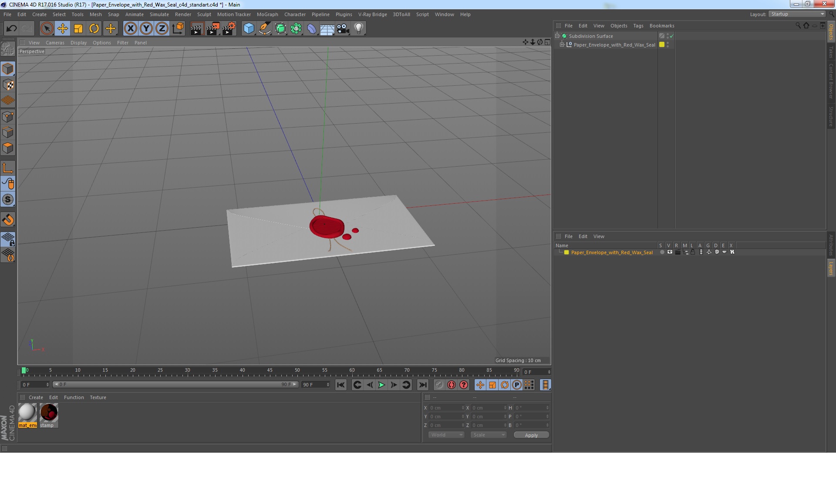Open the Layout Startup dropdown
Image resolution: width=836 pixels, height=504 pixels.
tap(797, 14)
